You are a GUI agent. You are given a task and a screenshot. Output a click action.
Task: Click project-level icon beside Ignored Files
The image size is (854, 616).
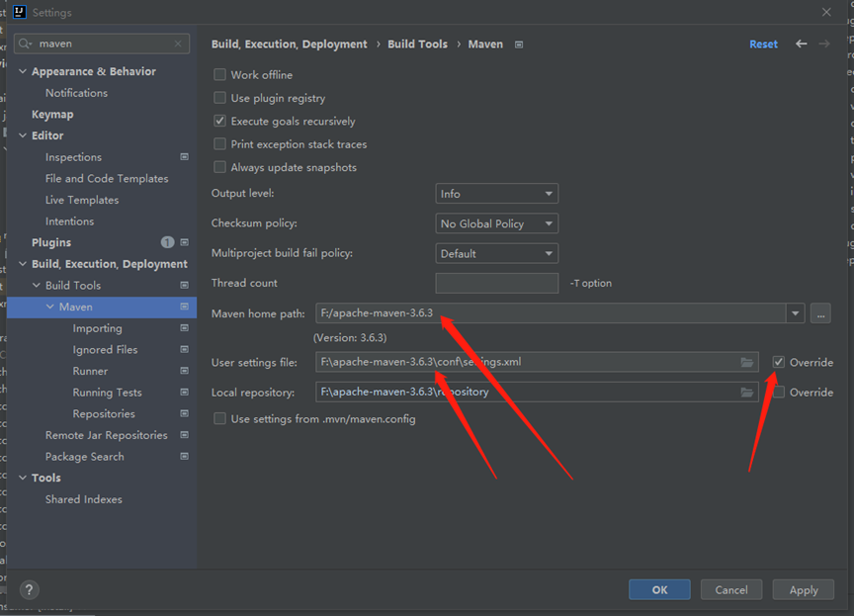coord(185,349)
